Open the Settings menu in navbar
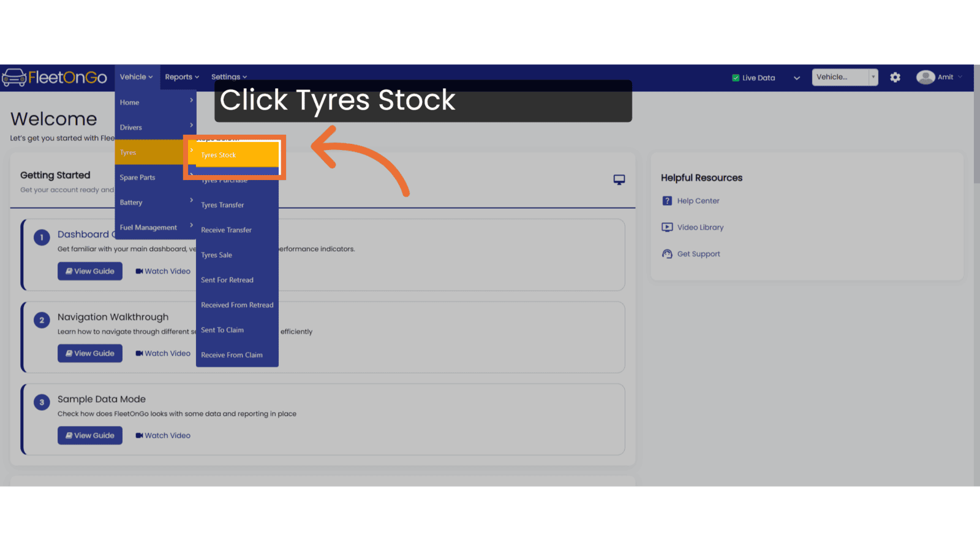 [x=229, y=77]
